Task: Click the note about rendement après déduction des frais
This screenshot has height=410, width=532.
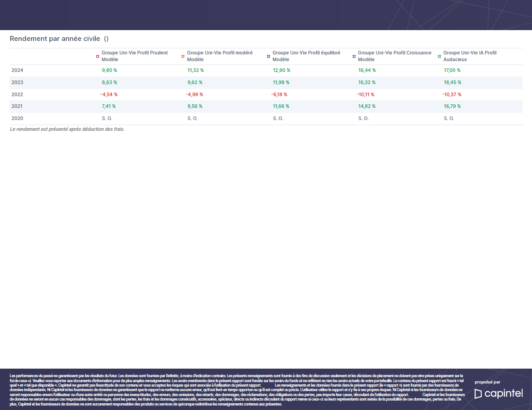Action: coord(67,129)
